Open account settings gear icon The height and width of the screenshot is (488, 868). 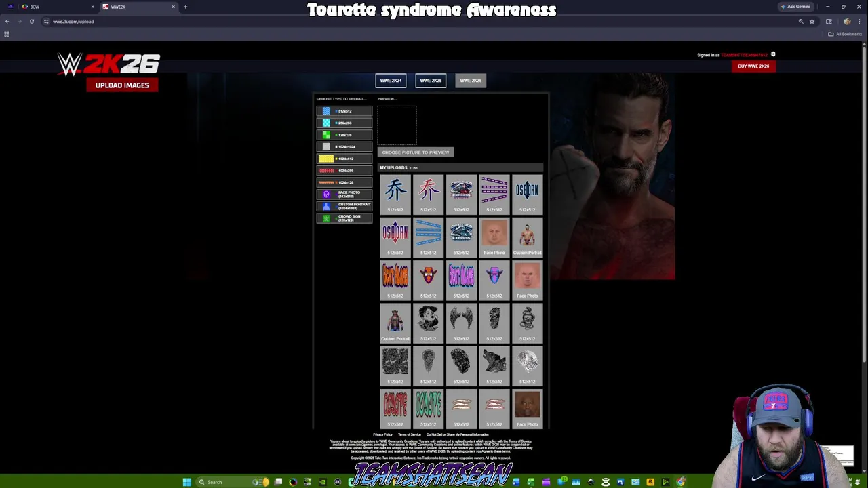(773, 54)
